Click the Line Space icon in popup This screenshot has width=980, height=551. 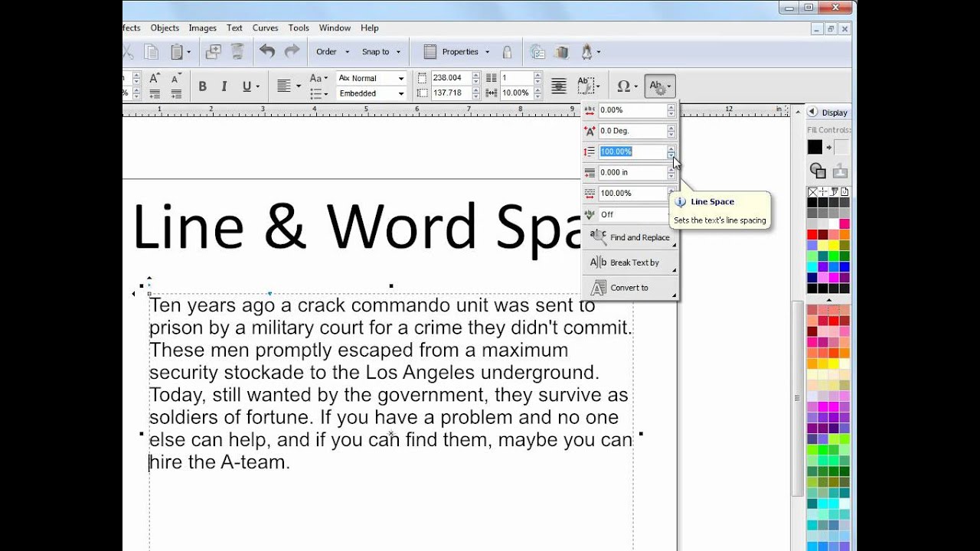coord(590,152)
